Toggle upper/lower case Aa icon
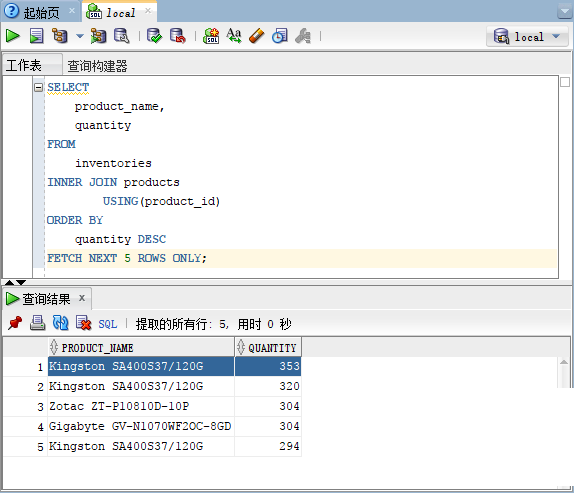Viewport: 574px width, 493px height. [234, 36]
